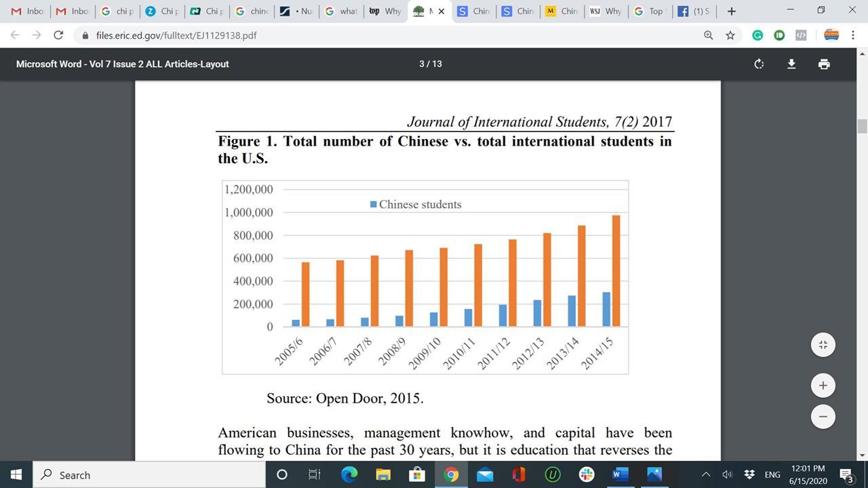Open Task View on the taskbar
The width and height of the screenshot is (868, 488).
point(314,474)
